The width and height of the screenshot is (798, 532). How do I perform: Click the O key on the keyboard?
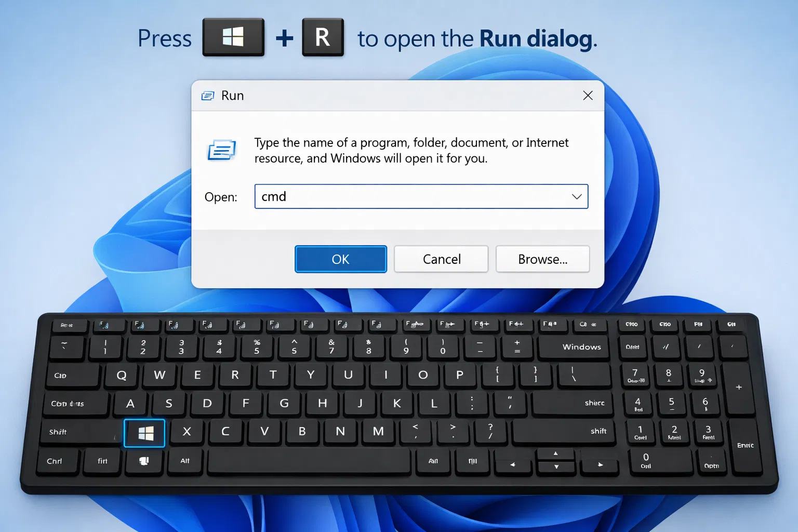tap(423, 375)
